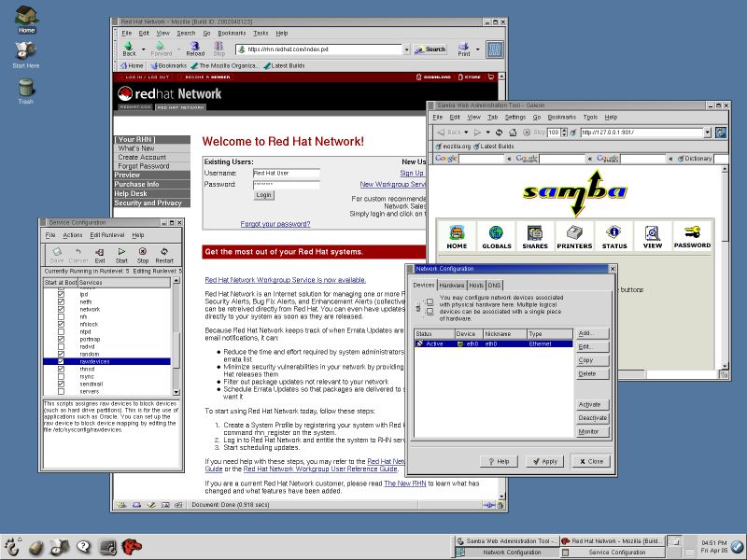Open the Tasks menu in Mozilla
747x560 pixels.
(261, 34)
